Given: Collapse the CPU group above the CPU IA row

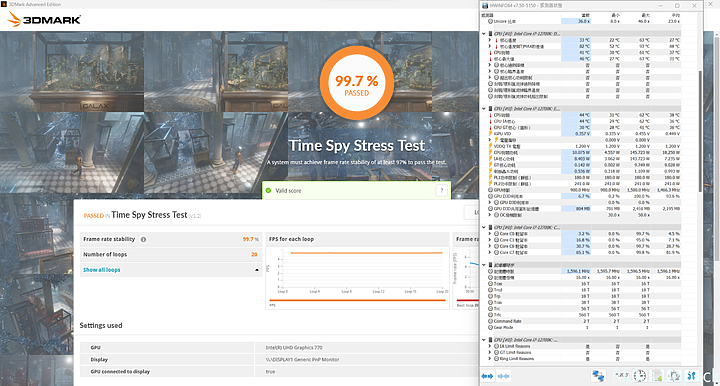Looking at the screenshot, I should pyautogui.click(x=484, y=109).
